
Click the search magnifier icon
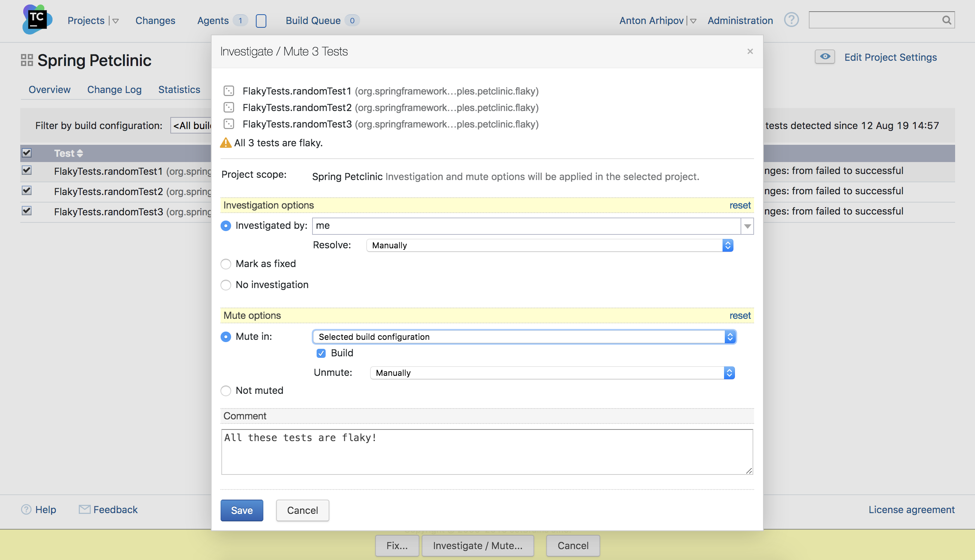point(946,20)
